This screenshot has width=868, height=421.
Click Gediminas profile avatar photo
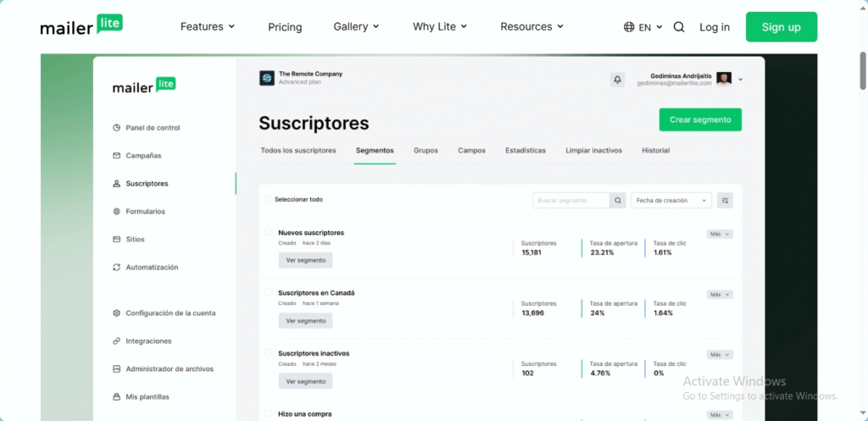(724, 79)
